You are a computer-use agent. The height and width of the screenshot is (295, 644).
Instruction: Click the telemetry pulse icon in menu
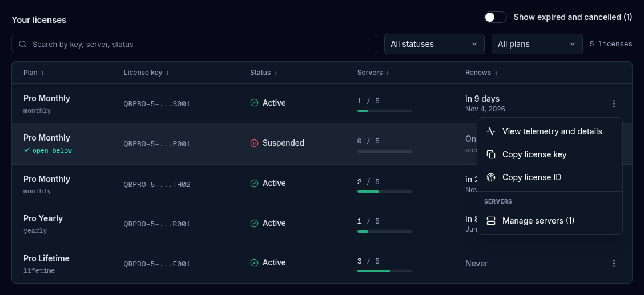click(491, 131)
